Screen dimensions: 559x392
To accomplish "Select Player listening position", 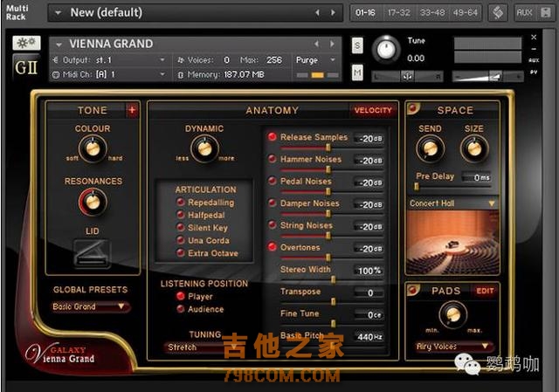I will pyautogui.click(x=181, y=296).
